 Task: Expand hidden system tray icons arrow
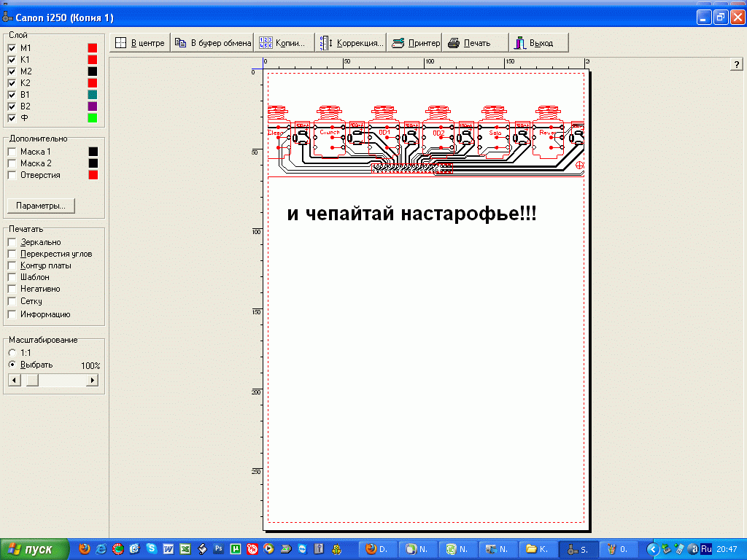[653, 550]
